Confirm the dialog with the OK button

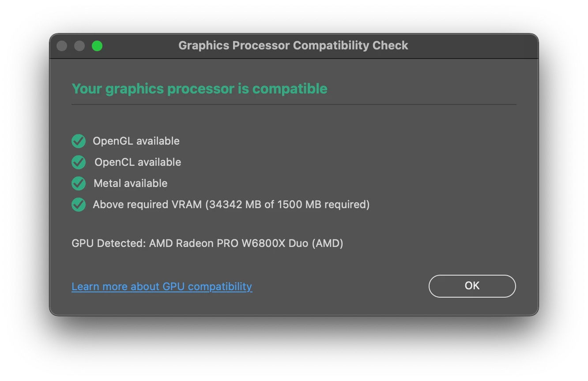coord(472,286)
